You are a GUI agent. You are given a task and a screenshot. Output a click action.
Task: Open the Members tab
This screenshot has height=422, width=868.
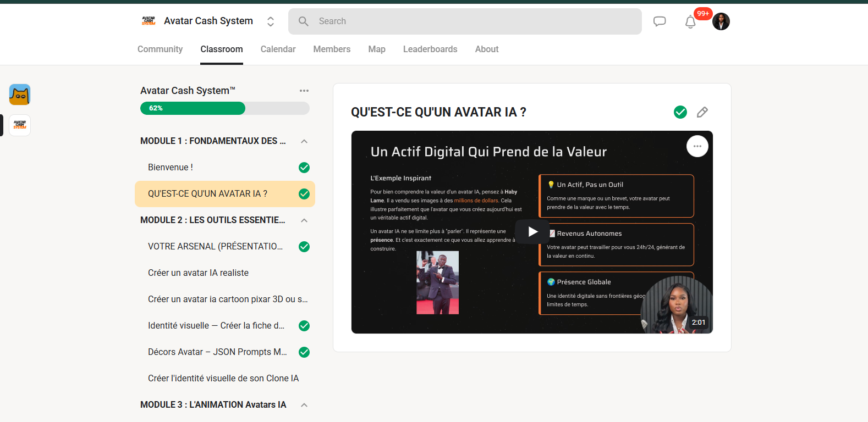point(332,49)
